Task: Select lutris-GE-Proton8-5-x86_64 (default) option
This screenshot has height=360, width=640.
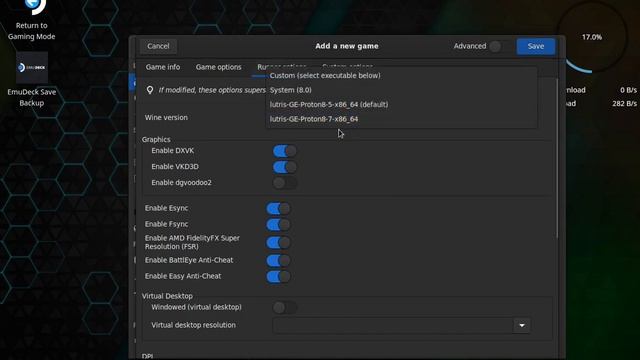Action: pyautogui.click(x=401, y=104)
